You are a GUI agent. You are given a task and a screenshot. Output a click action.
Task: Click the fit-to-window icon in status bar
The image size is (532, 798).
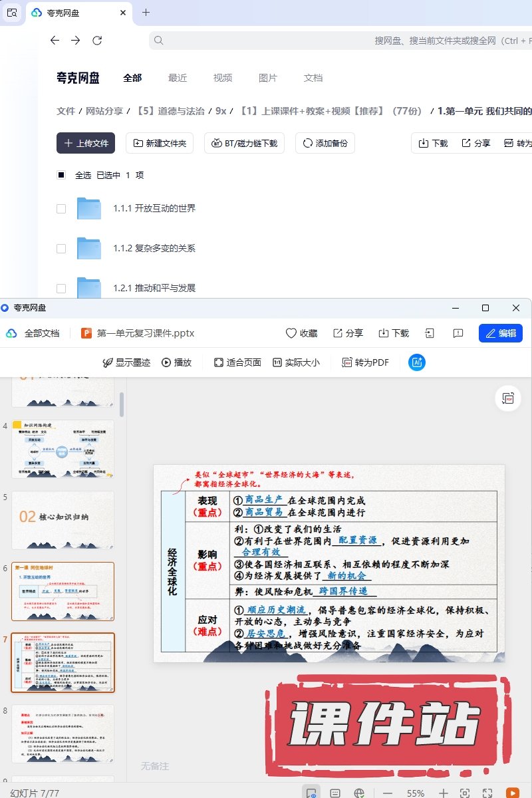[465, 793]
